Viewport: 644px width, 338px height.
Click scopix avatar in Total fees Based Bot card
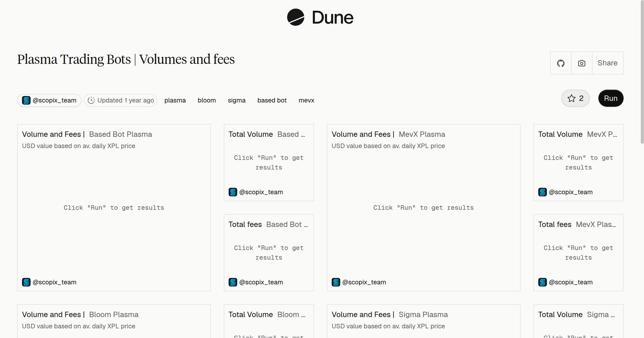[x=233, y=282]
